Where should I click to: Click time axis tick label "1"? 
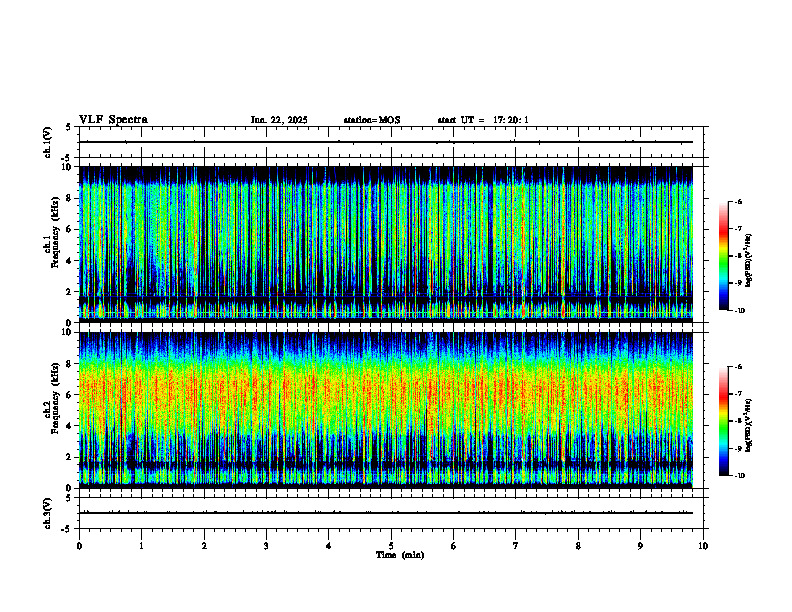[x=141, y=546]
